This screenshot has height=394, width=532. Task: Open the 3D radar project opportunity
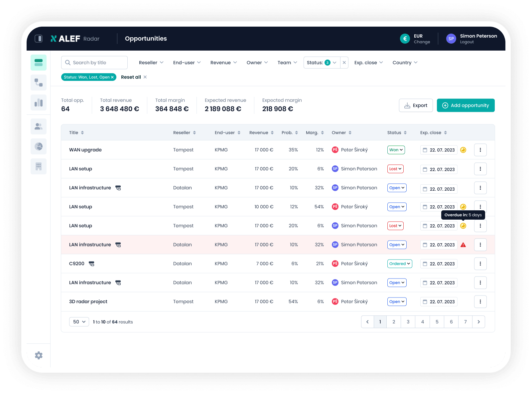coord(88,301)
